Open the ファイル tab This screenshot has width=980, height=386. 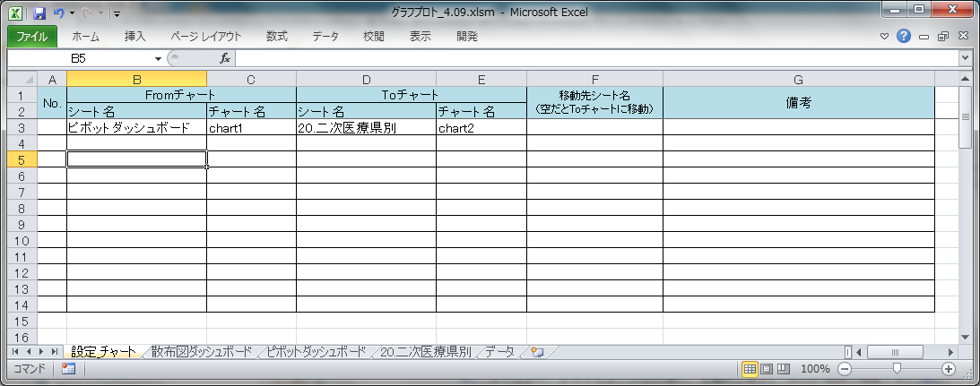click(32, 36)
